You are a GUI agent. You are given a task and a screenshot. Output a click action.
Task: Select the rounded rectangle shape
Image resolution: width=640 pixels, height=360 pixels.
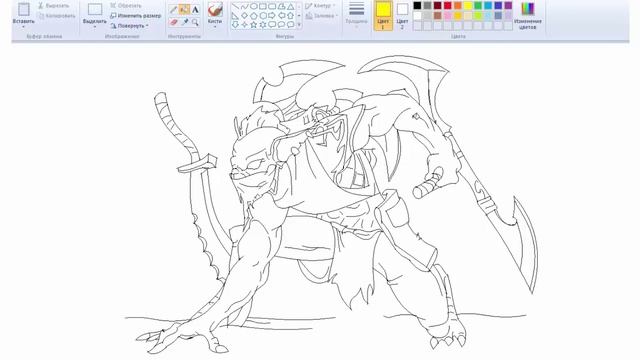(x=272, y=7)
